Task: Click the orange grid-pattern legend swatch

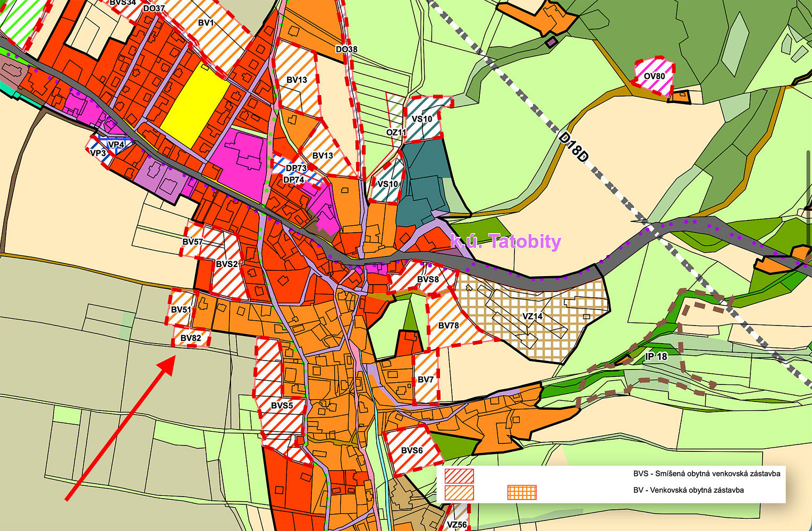Action: [x=522, y=493]
